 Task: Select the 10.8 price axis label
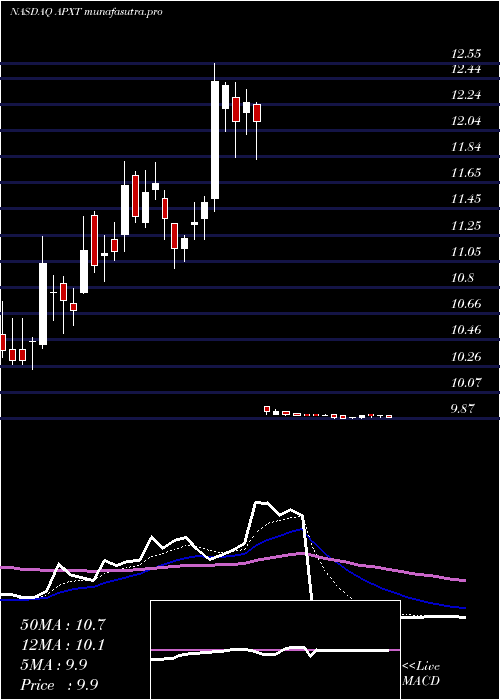(x=462, y=279)
